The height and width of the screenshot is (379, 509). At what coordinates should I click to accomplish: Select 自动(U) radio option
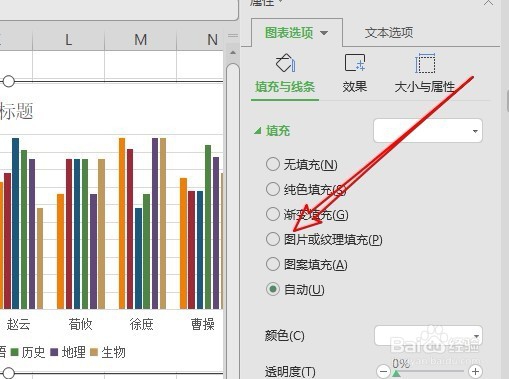273,289
